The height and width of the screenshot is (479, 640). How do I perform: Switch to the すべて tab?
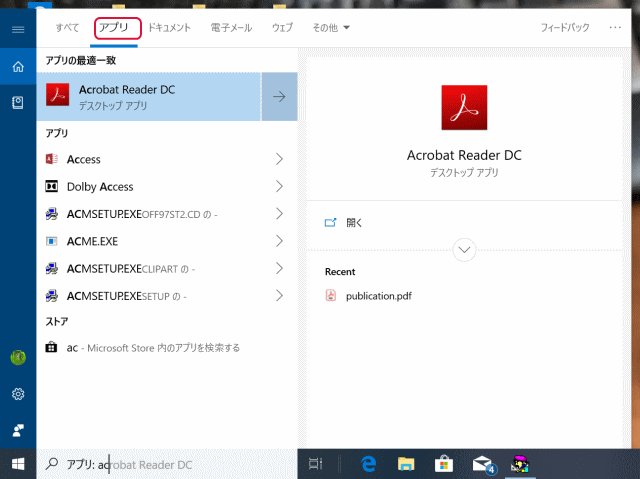click(x=67, y=27)
